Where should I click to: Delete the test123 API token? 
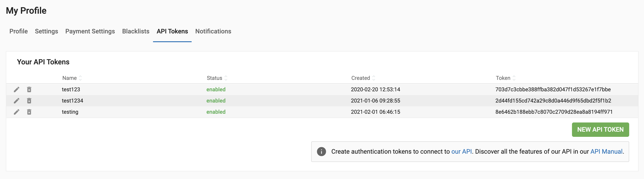click(29, 89)
